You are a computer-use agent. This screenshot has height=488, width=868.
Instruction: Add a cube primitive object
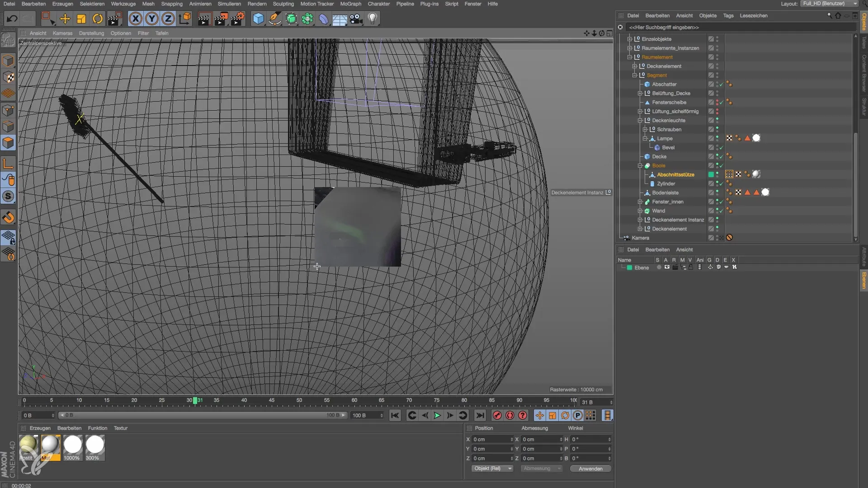coord(258,19)
